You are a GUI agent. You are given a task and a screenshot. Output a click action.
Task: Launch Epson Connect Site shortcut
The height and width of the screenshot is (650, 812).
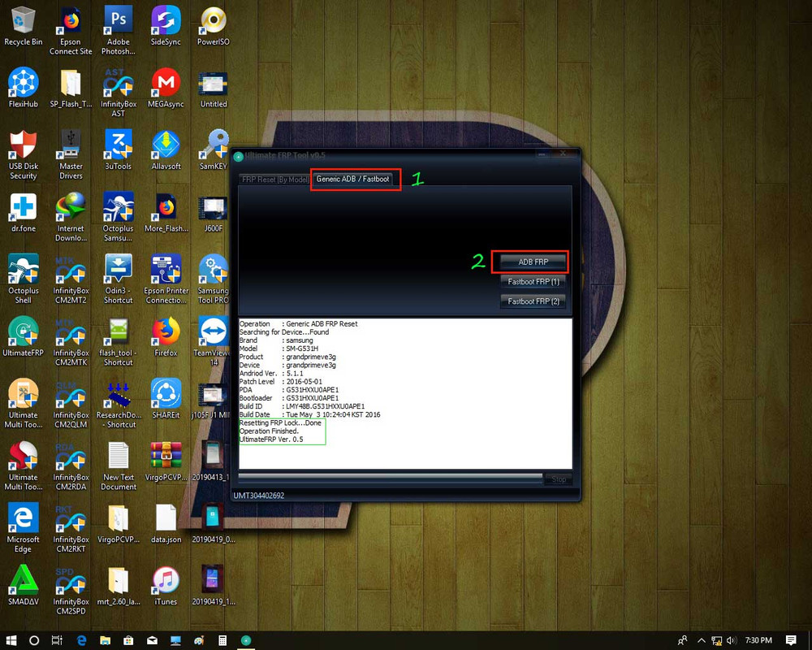click(x=71, y=30)
